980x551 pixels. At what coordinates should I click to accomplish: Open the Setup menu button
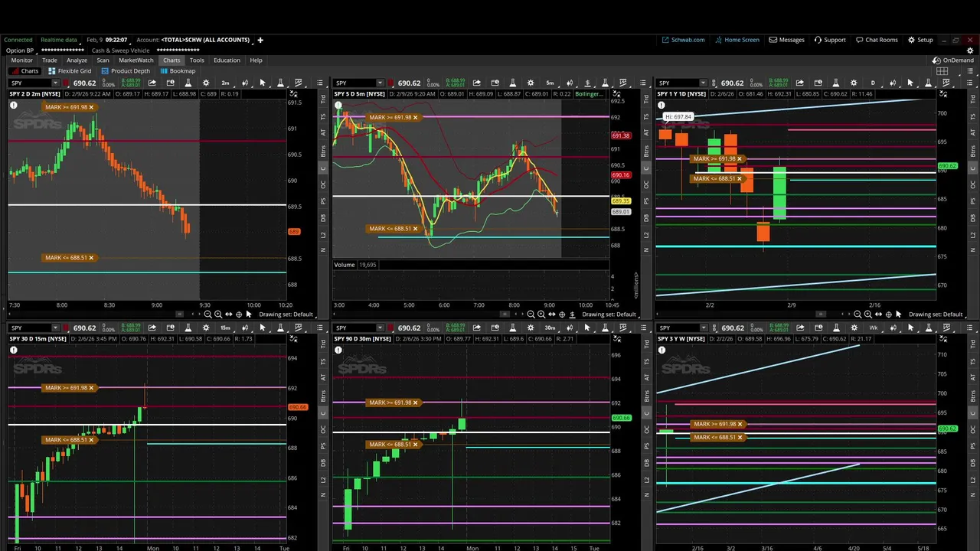920,40
